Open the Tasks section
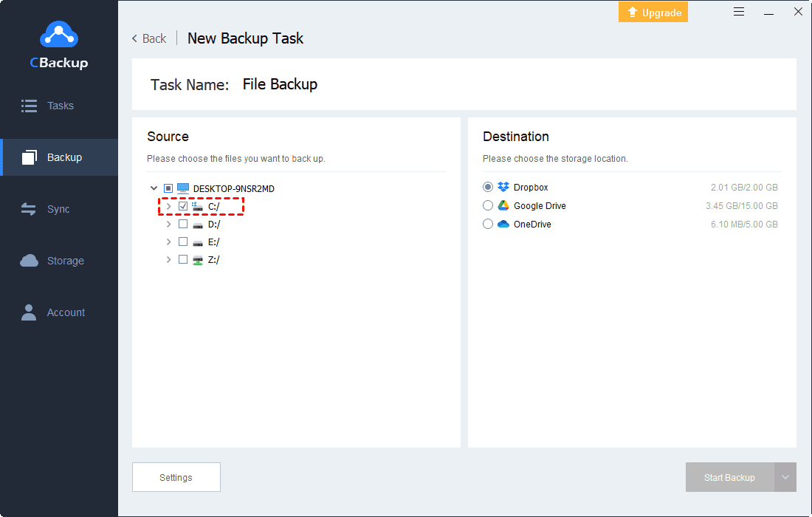812x517 pixels. point(59,106)
